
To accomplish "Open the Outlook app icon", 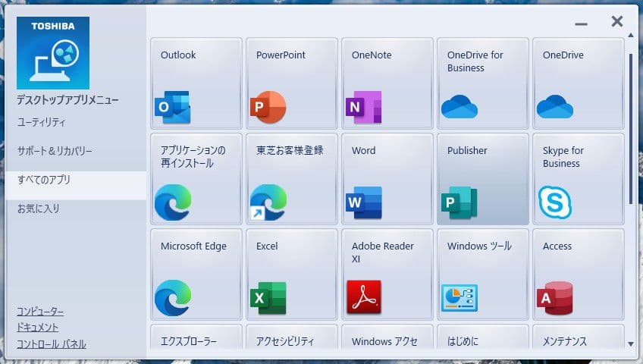I will 173,107.
